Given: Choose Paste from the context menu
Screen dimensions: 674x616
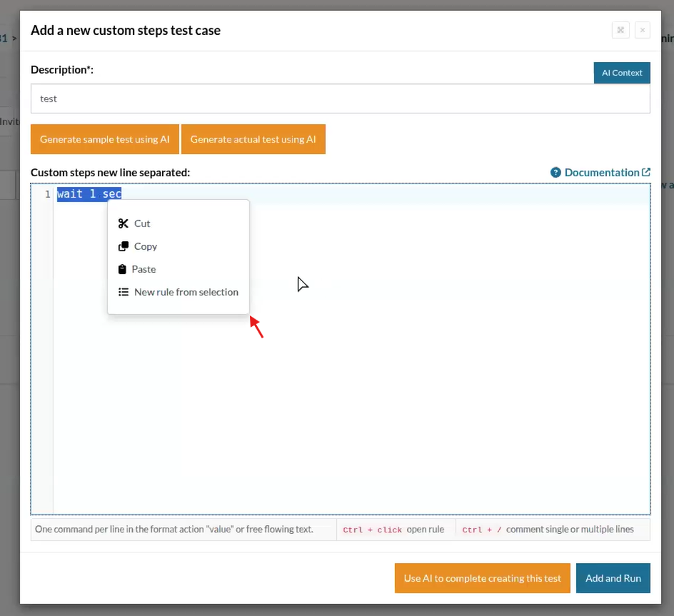Looking at the screenshot, I should click(144, 269).
